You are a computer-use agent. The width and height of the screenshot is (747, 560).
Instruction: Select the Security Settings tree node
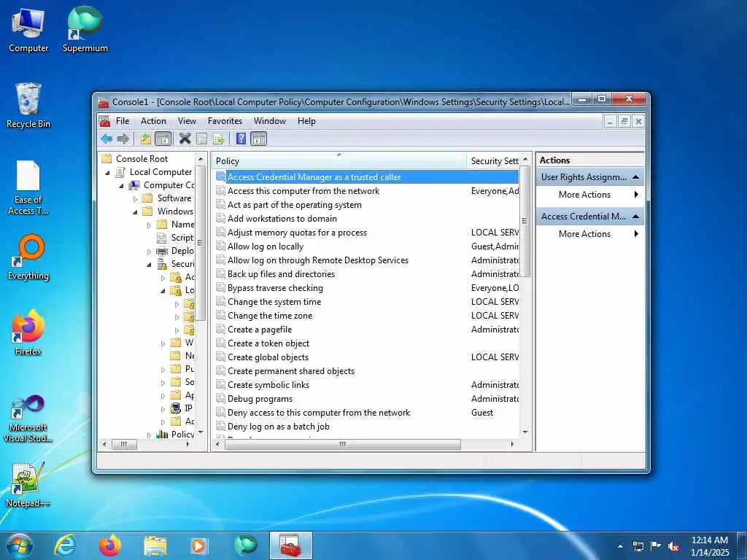[x=182, y=263]
